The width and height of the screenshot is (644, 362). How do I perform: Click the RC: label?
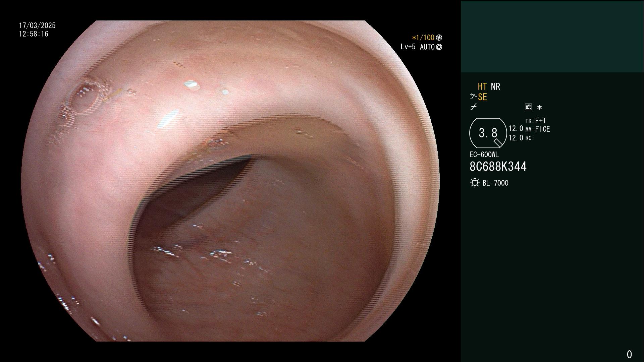[x=529, y=138]
